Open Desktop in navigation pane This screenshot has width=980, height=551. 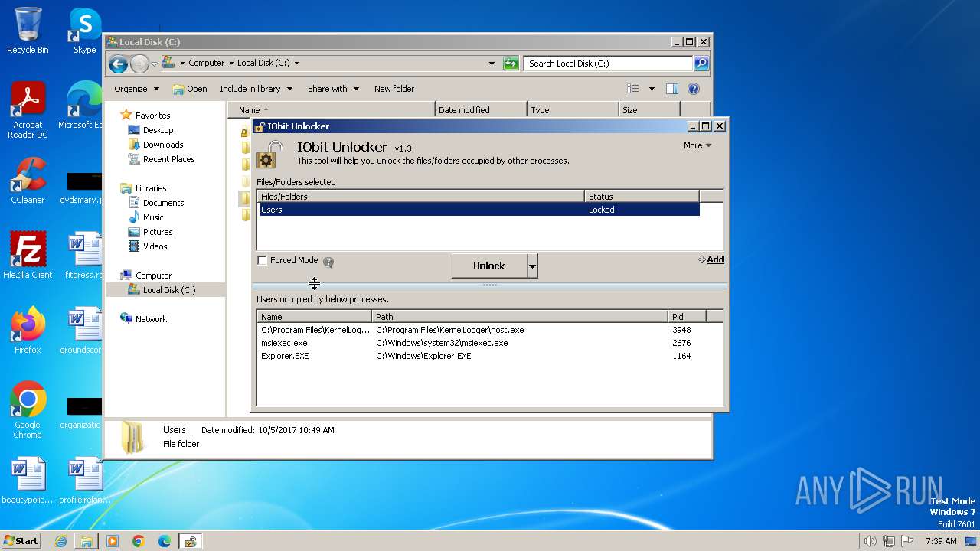tap(150, 130)
